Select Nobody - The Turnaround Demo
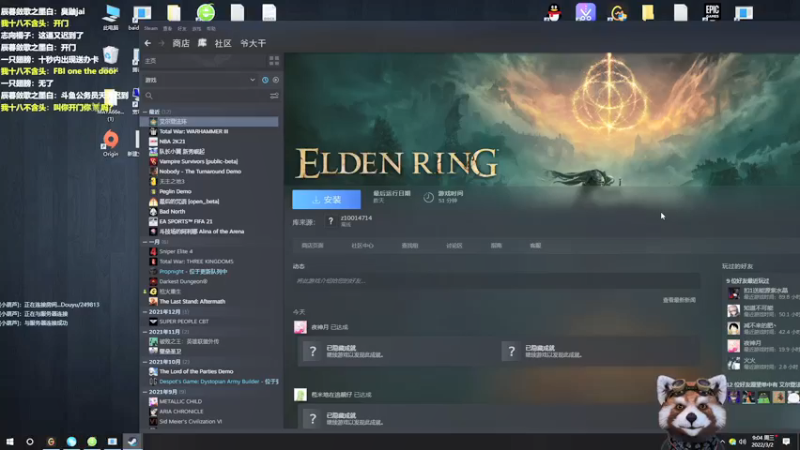Screen dimensions: 800x450 point(199,171)
